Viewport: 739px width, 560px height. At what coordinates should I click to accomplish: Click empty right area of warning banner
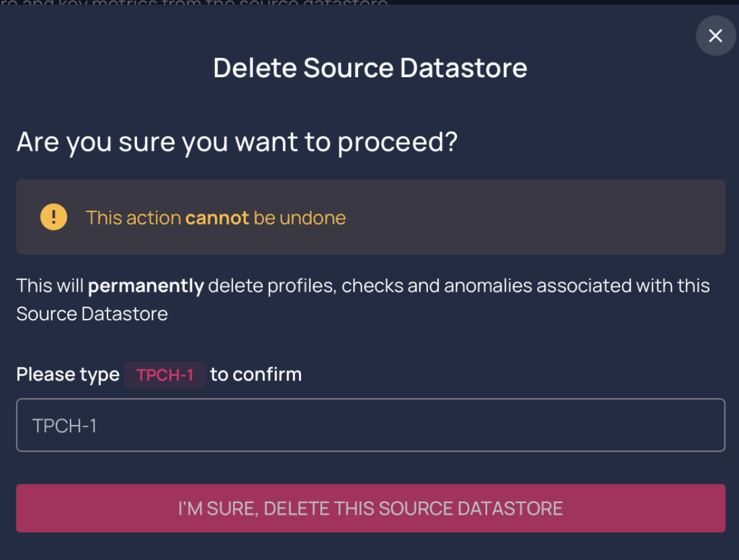click(537, 216)
